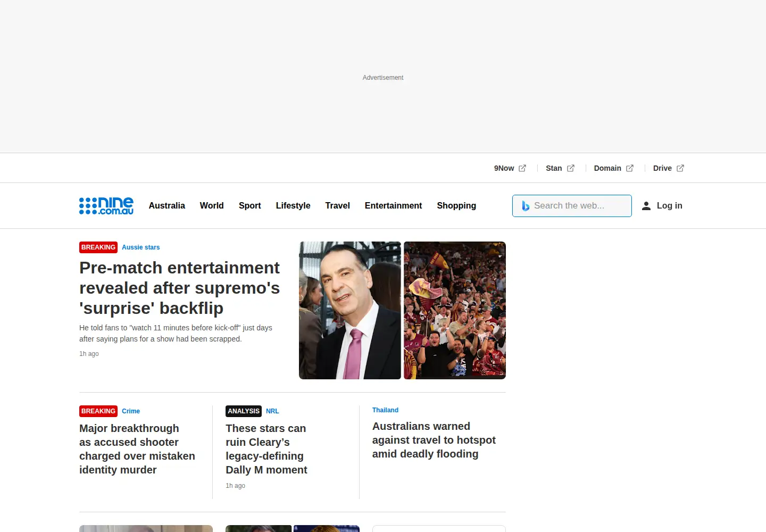Click the 9Now external link icon
Image resolution: width=766 pixels, height=532 pixels.
tap(522, 168)
